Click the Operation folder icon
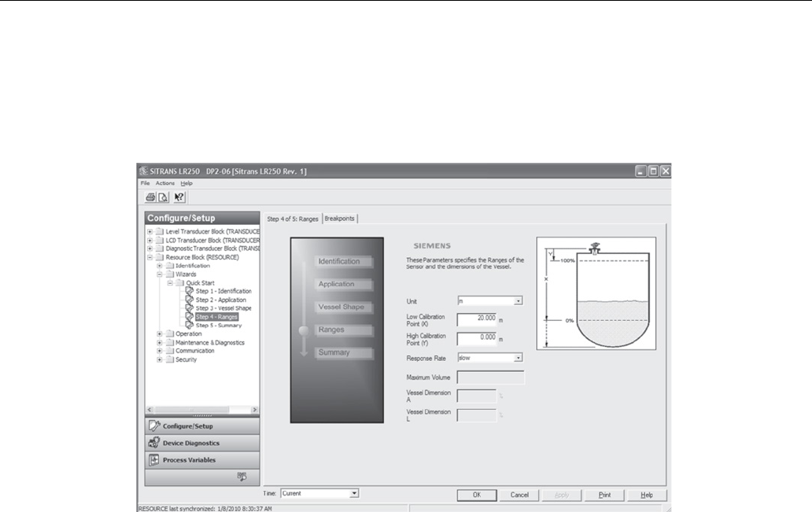 pyautogui.click(x=169, y=334)
